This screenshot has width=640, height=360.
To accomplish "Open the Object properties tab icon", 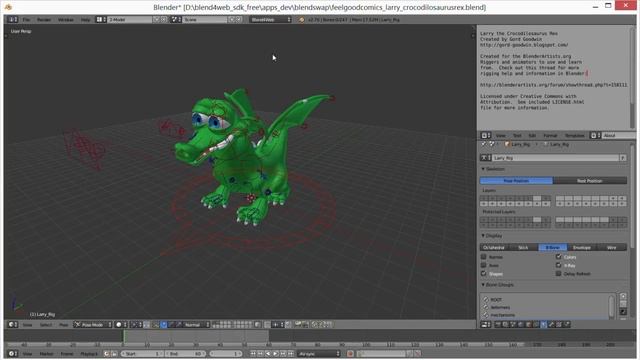I will pyautogui.click(x=528, y=324).
